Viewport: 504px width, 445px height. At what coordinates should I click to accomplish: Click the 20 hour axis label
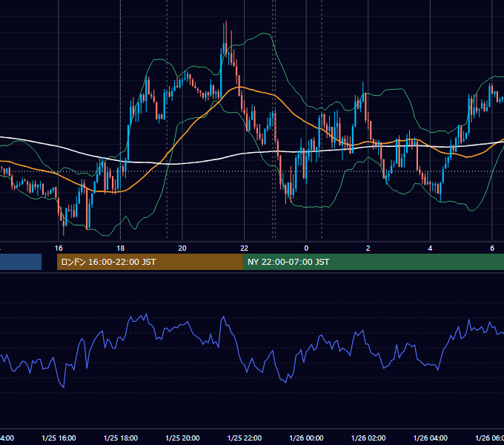(182, 248)
